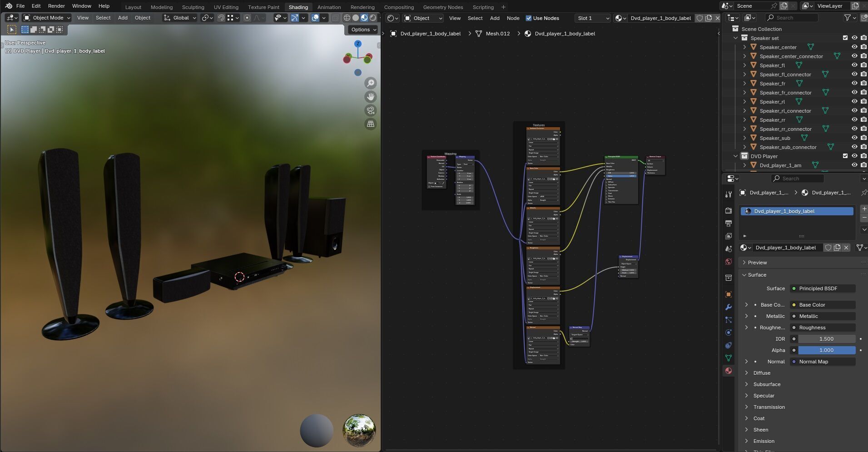Image resolution: width=868 pixels, height=452 pixels.
Task: Open the File menu
Action: click(x=20, y=6)
